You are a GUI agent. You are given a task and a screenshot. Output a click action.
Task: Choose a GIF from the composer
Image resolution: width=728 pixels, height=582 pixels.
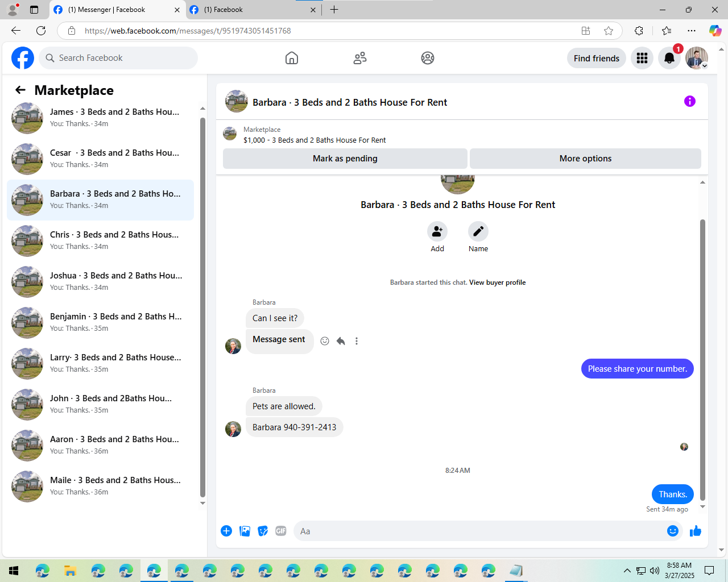tap(281, 531)
